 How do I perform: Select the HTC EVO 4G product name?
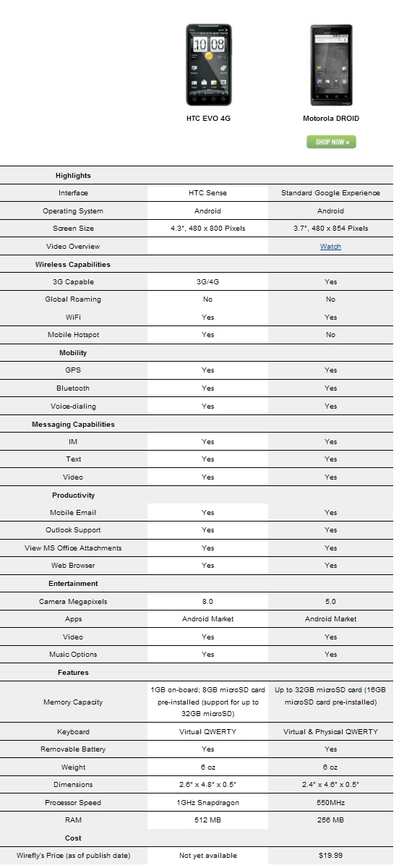208,118
